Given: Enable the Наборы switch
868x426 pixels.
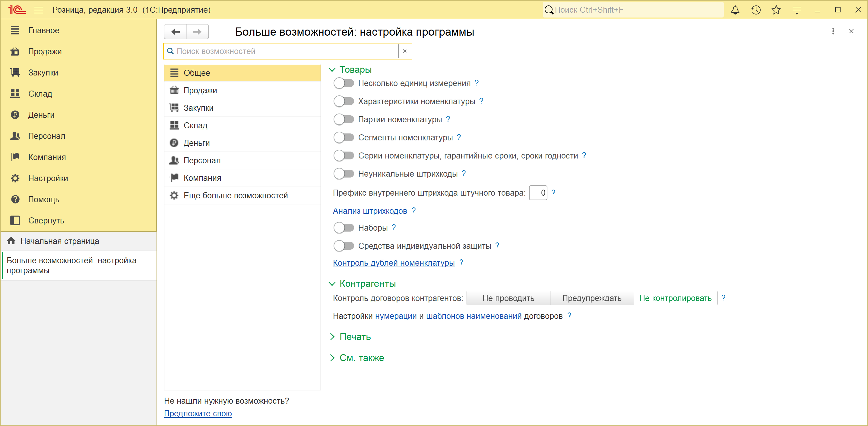Looking at the screenshot, I should tap(344, 228).
